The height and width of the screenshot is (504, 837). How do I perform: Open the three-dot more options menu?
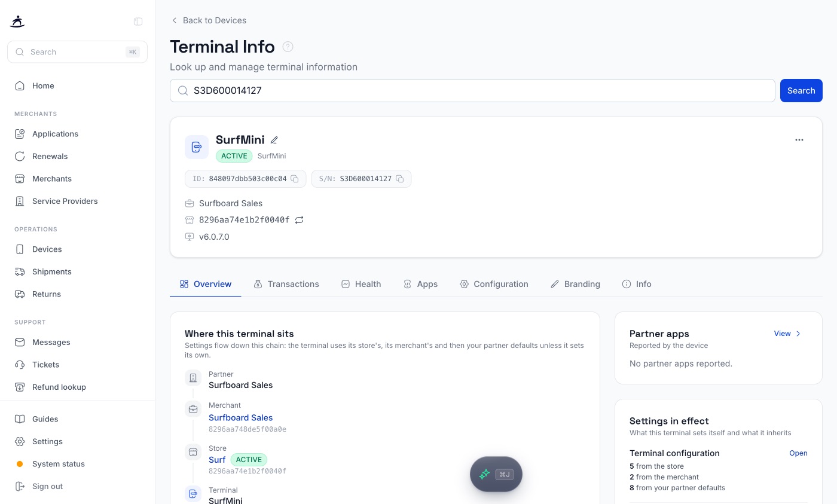(799, 140)
